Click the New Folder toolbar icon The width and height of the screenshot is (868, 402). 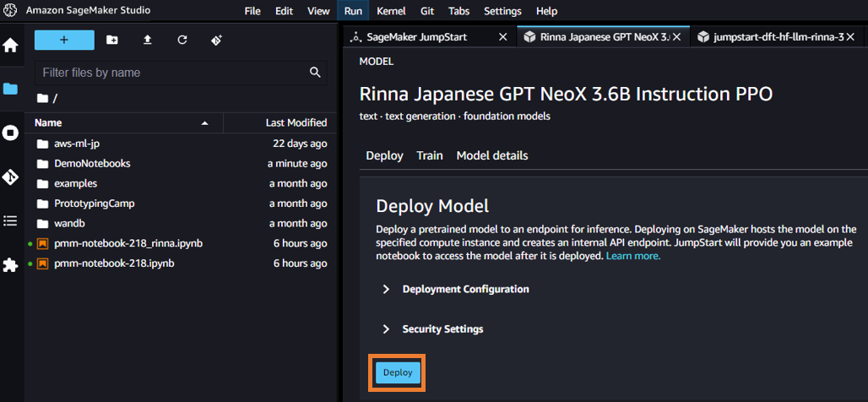click(112, 40)
